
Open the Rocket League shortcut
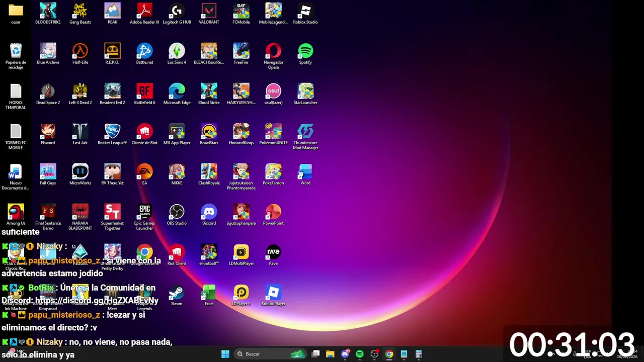pos(112,134)
